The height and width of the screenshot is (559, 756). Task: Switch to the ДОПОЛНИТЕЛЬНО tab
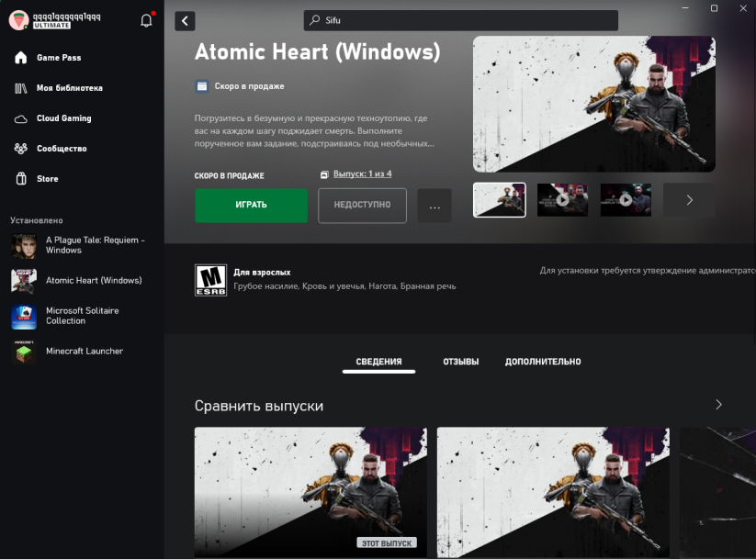click(x=543, y=362)
